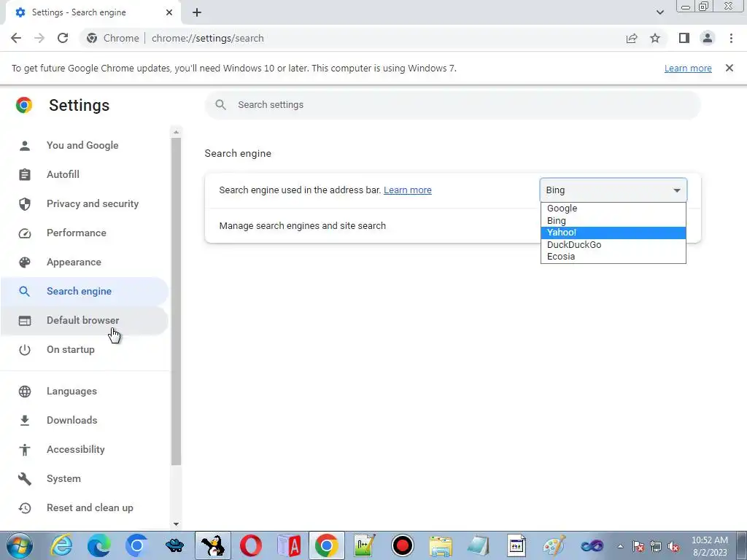Screen dimensions: 747x560
Task: Open the profile avatar menu
Action: click(x=708, y=38)
